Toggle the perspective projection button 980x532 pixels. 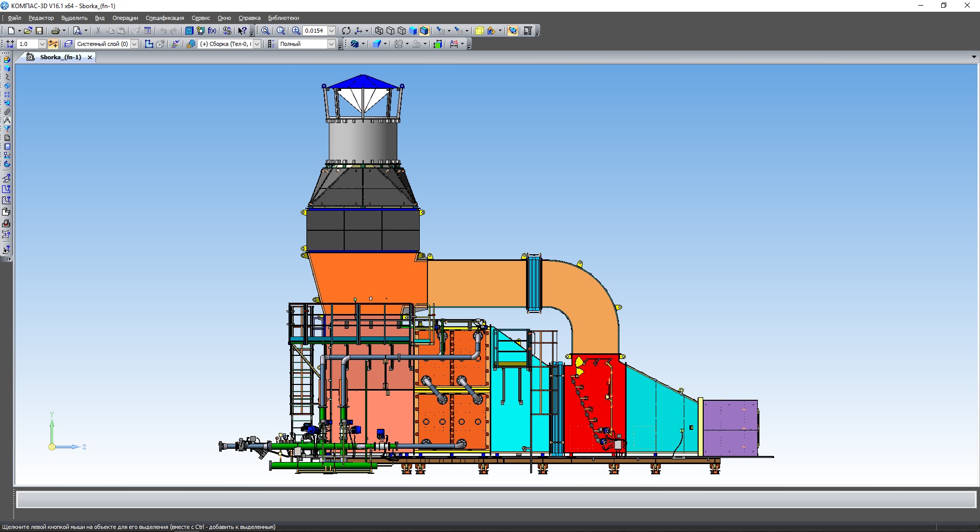point(479,31)
